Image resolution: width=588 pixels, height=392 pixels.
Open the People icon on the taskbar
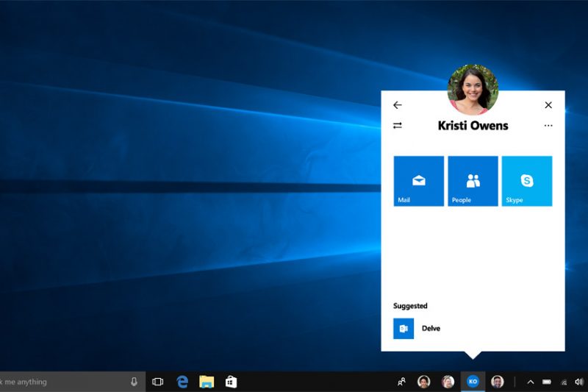(x=401, y=382)
